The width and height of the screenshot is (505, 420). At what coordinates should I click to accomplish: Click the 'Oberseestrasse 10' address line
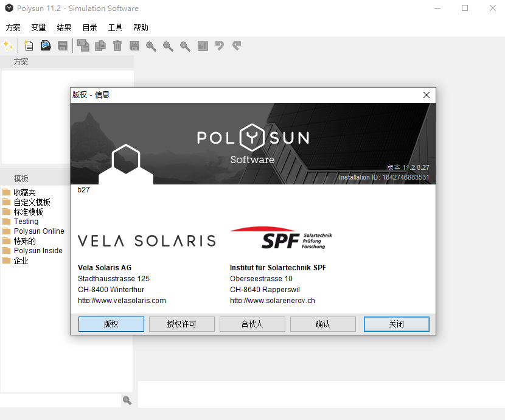coord(261,279)
